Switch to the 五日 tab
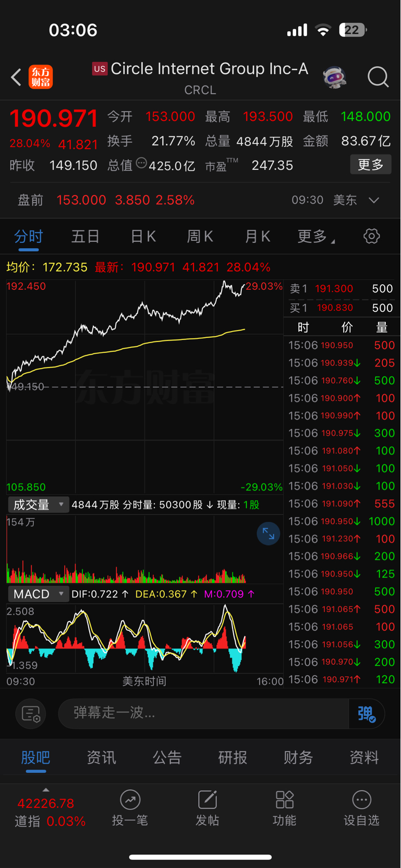Viewport: 401px width, 868px height. click(86, 237)
